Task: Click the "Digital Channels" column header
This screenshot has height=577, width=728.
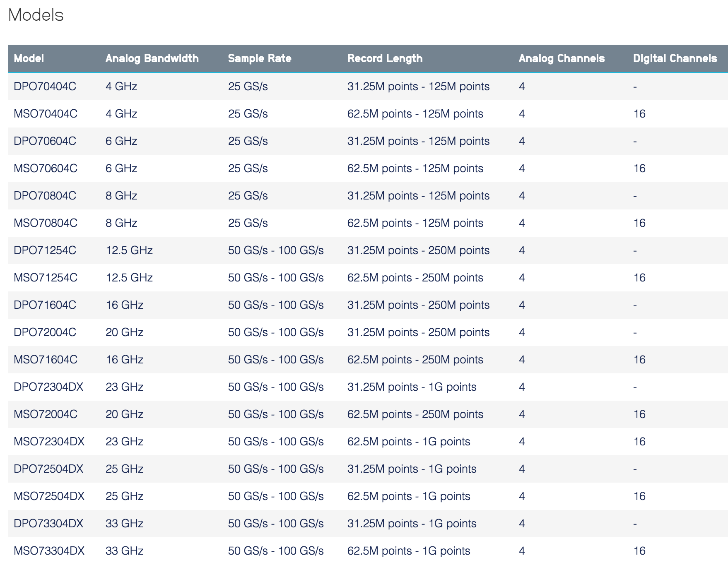Action: pos(675,58)
